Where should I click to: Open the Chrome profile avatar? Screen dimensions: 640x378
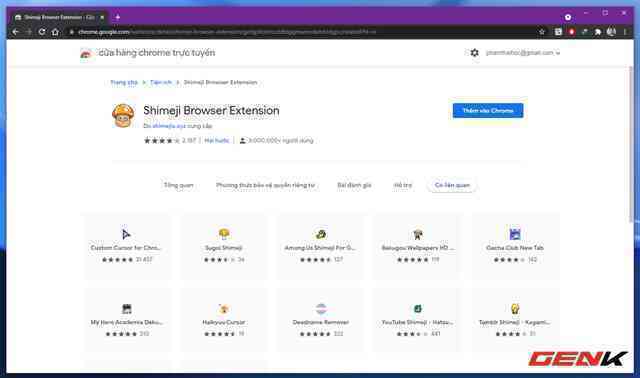(611, 31)
